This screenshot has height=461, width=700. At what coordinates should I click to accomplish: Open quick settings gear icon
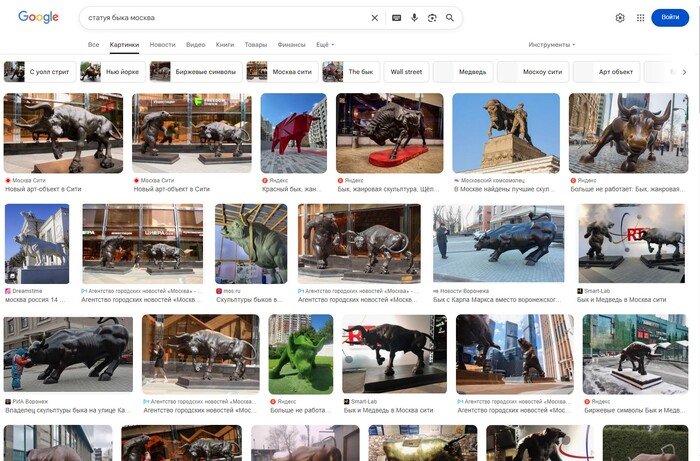[x=620, y=18]
